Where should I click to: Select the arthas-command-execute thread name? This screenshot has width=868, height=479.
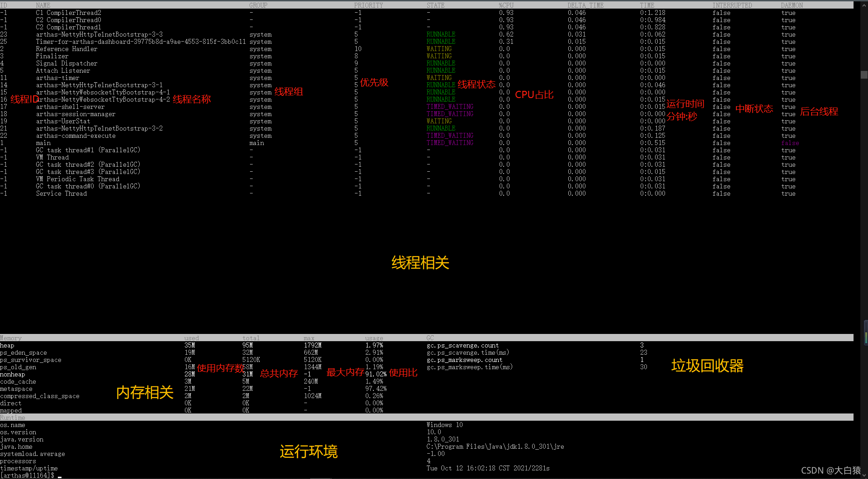(x=75, y=136)
